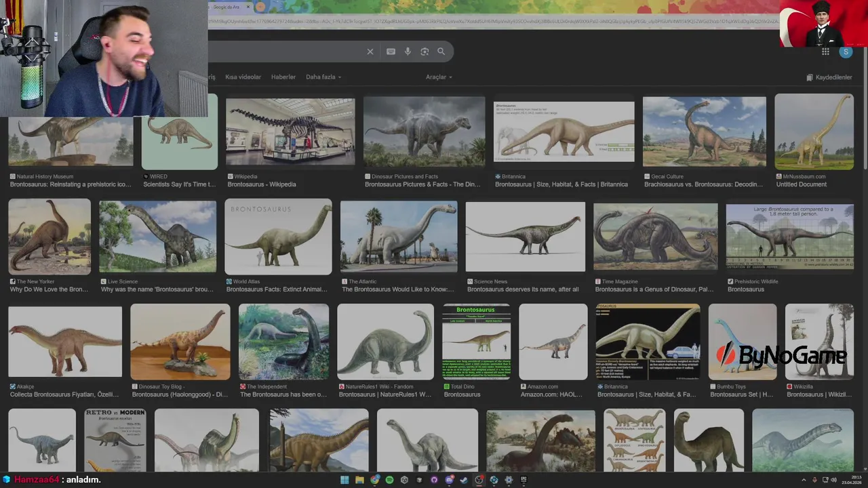Open the Wikipedia museum skeleton thumbnail

coord(290,131)
